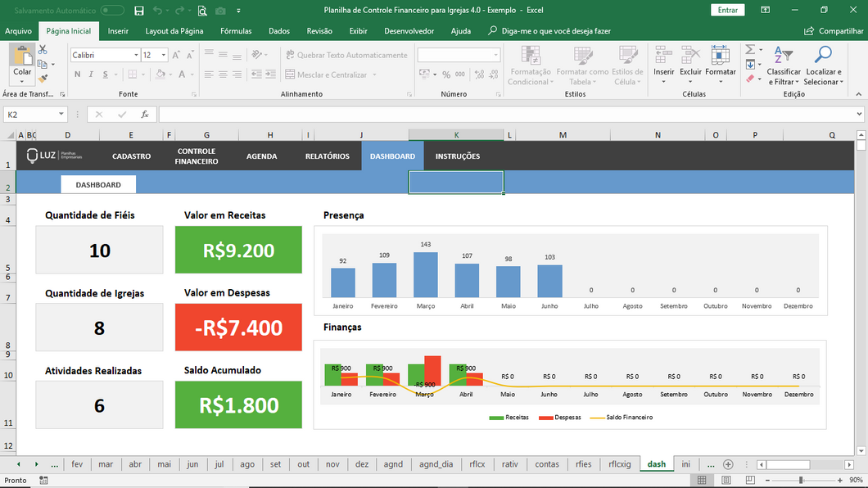868x488 pixels.
Task: Expand the font size dropdown
Action: [164, 55]
